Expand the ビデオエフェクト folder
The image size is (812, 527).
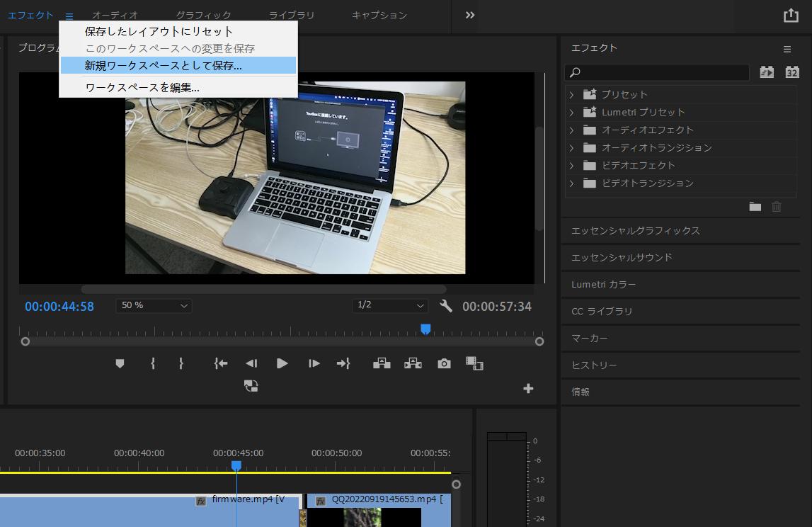[572, 166]
